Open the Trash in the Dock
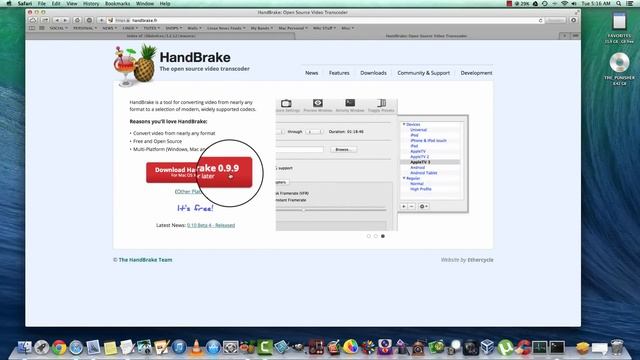Image resolution: width=640 pixels, height=360 pixels. click(617, 347)
